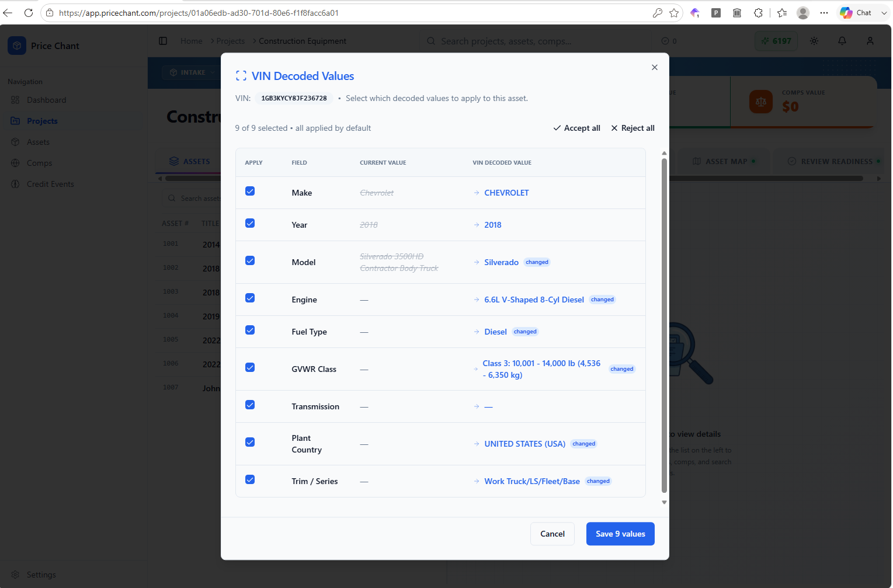Screen dimensions: 893x588
Task: Click the password key icon in address bar
Action: [658, 12]
